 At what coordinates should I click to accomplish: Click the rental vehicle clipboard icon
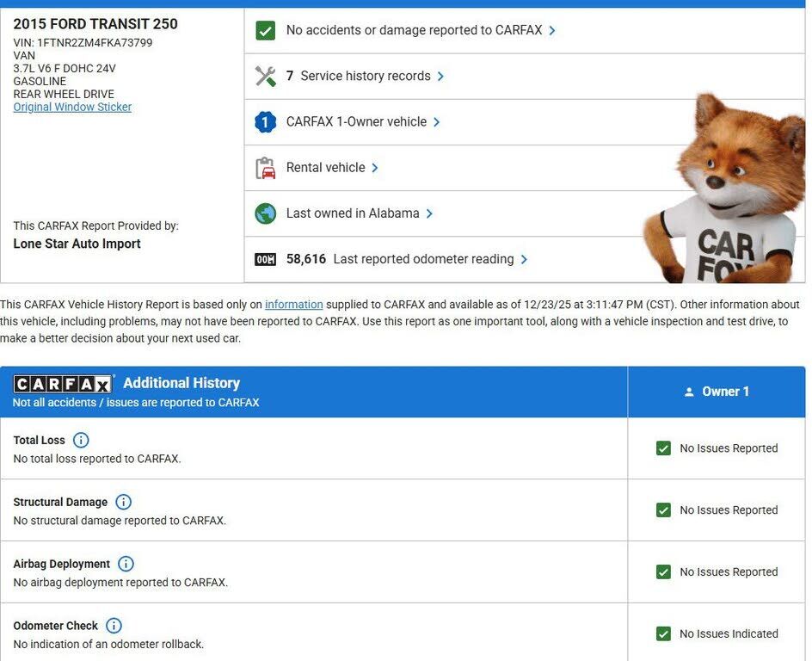265,168
